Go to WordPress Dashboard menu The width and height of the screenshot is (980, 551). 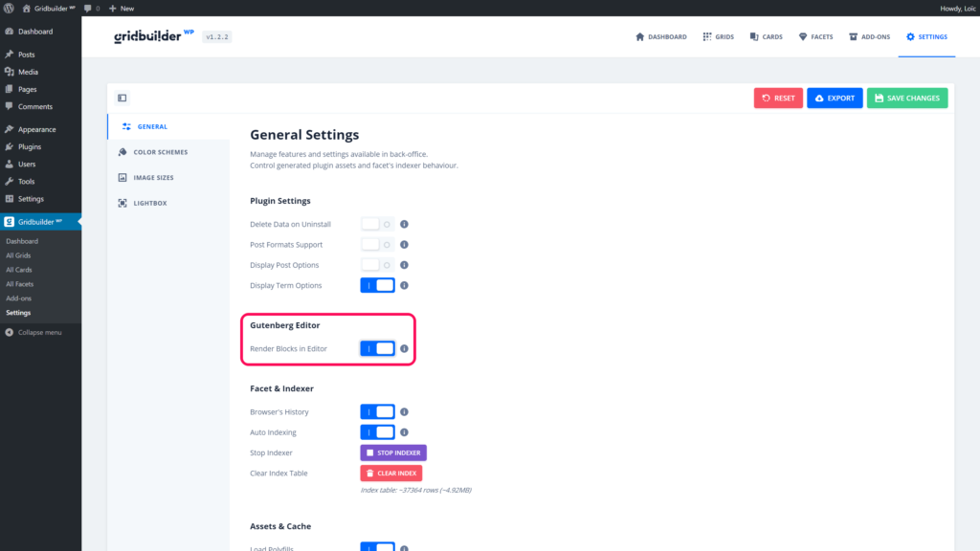40,32
